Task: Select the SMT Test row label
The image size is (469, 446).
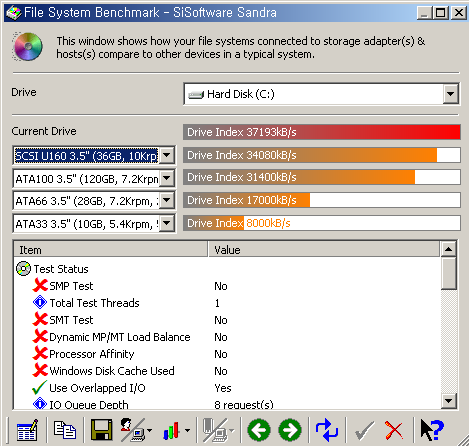Action: tap(71, 320)
